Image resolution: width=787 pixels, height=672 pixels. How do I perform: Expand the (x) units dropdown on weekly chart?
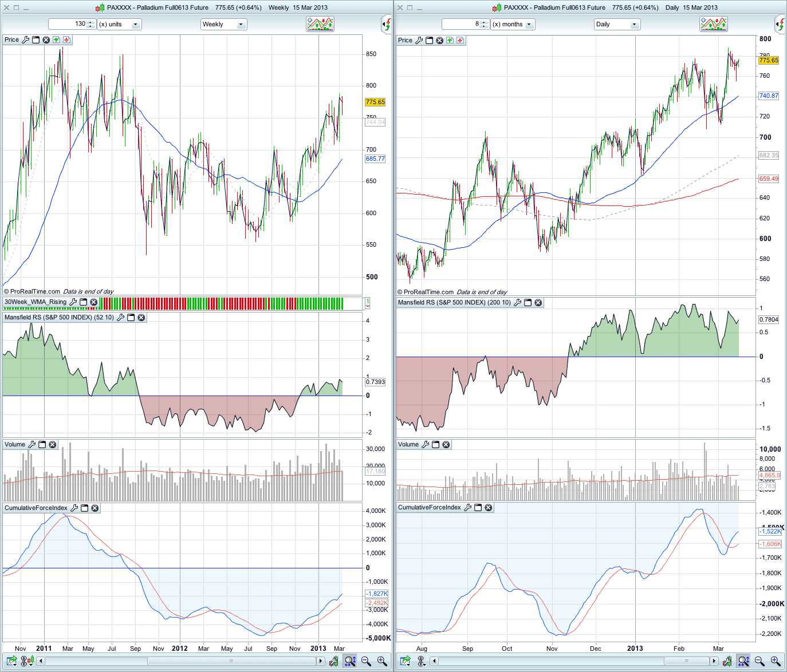tap(119, 25)
